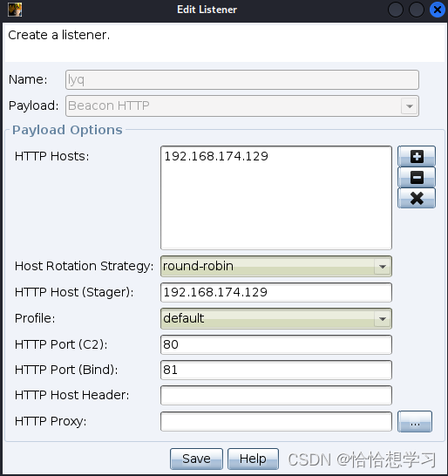The height and width of the screenshot is (476, 448).
Task: Click the 'Create a listener.' description text
Action: pos(59,35)
